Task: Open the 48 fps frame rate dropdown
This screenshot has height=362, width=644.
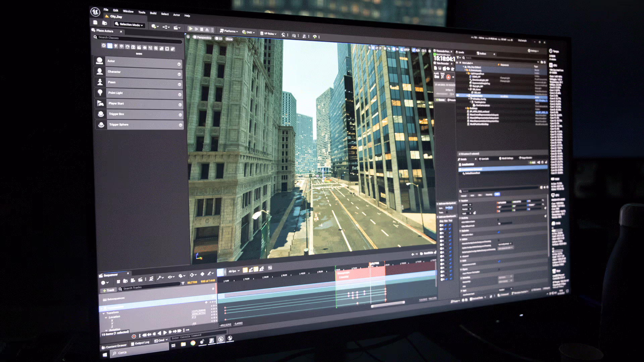Action: (234, 271)
